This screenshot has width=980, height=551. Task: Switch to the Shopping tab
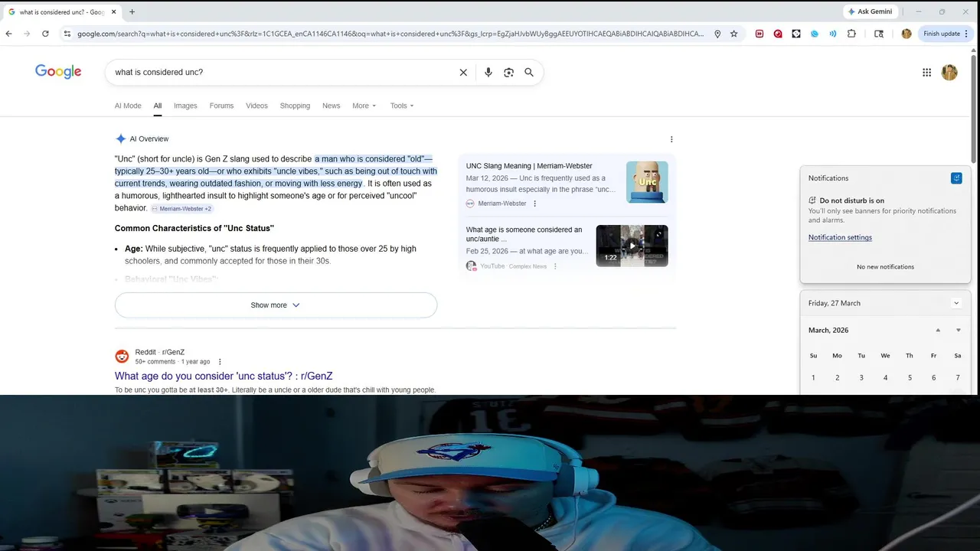point(295,106)
